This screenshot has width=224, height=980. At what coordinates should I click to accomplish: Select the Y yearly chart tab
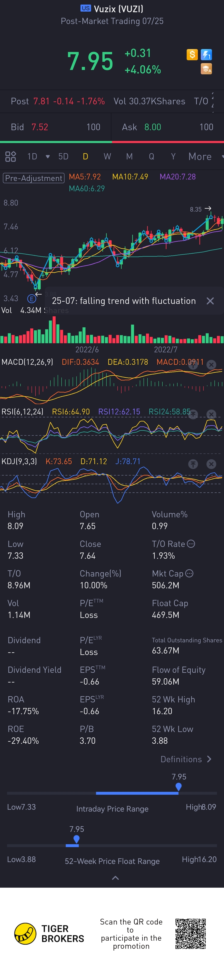point(173,156)
